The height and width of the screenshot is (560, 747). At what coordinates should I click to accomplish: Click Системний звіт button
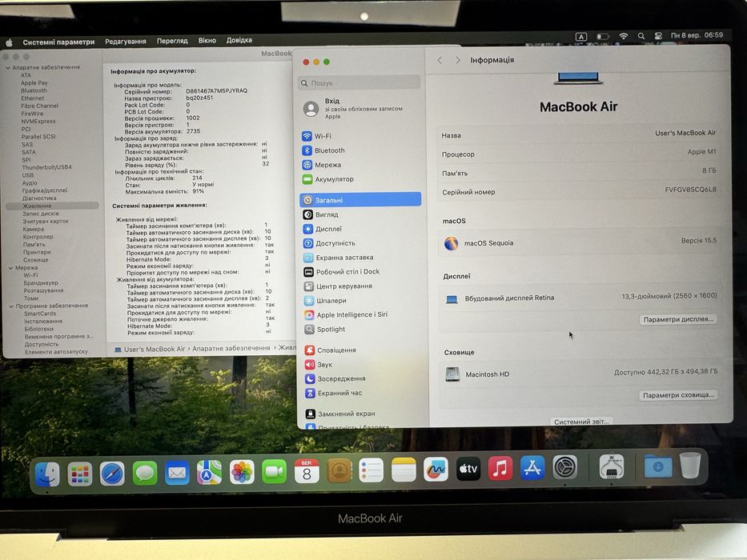(581, 422)
